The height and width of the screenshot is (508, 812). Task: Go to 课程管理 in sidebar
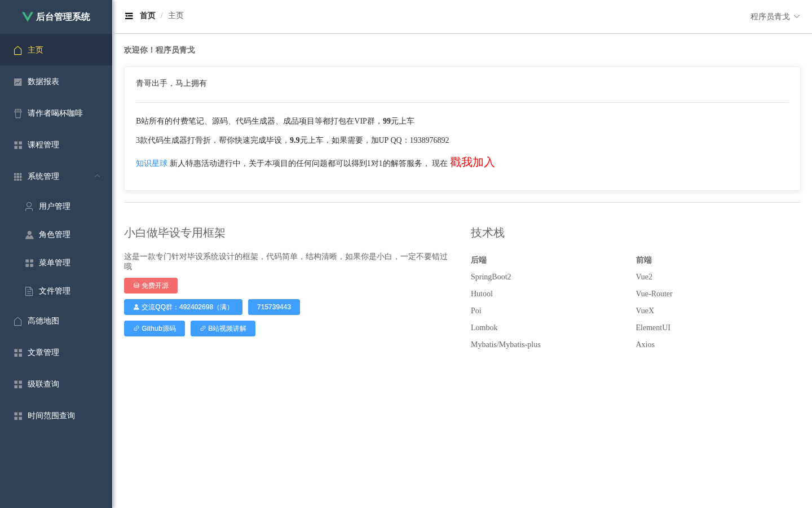pyautogui.click(x=56, y=144)
